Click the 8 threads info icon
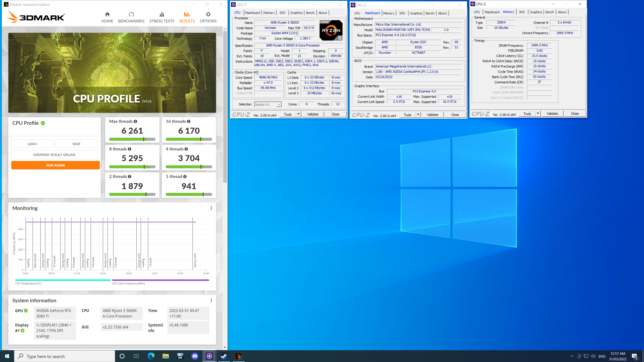Screen dimensions: 644x362 point(129,149)
